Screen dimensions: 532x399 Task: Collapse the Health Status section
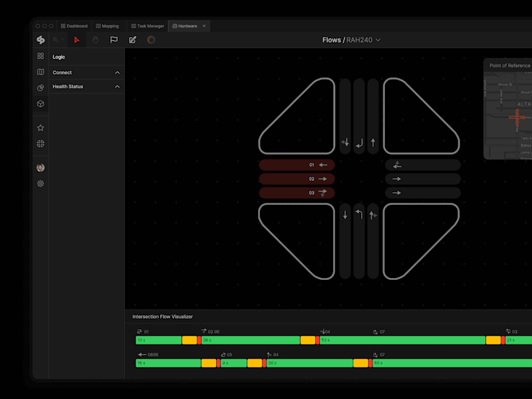pyautogui.click(x=117, y=86)
